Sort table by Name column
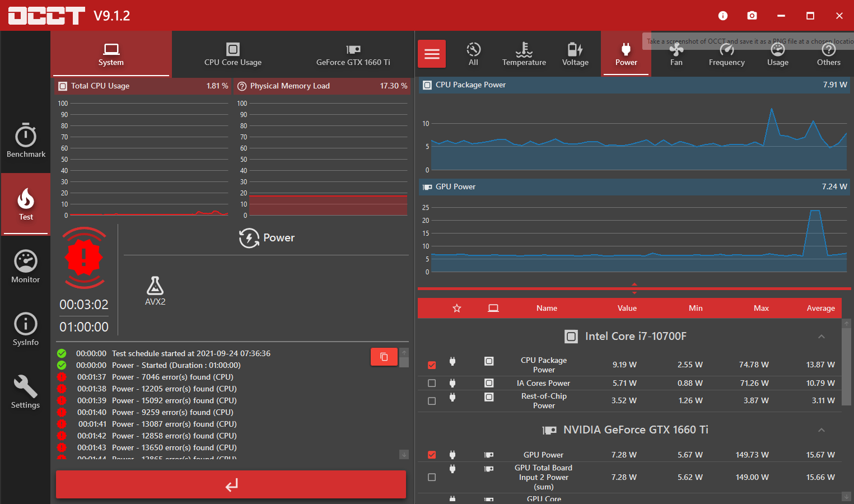Viewport: 854px width, 504px height. 547,308
